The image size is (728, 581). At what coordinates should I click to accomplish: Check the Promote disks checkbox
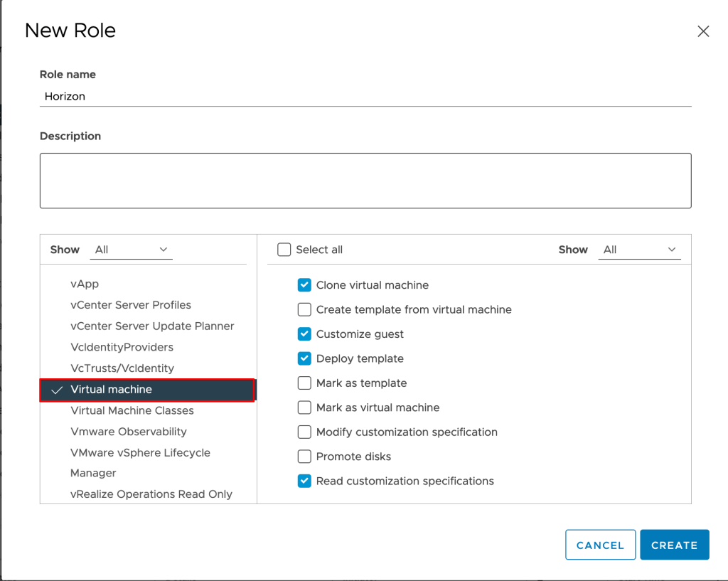(x=304, y=457)
